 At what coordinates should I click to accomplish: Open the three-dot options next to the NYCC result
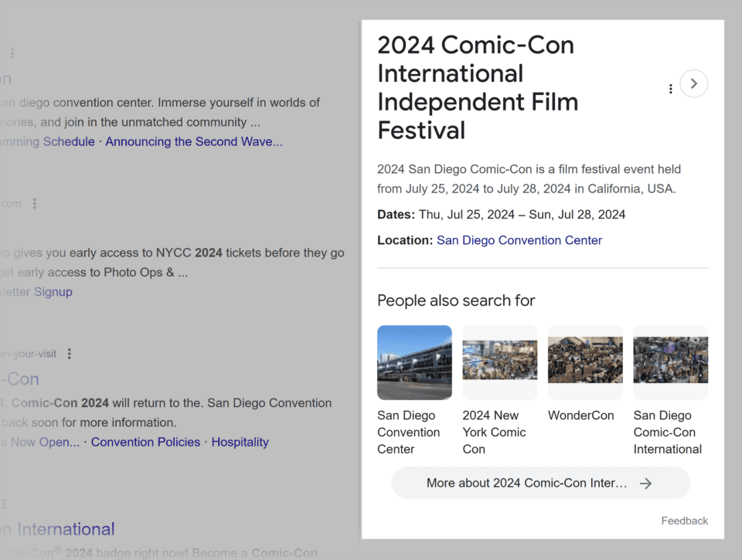34,203
